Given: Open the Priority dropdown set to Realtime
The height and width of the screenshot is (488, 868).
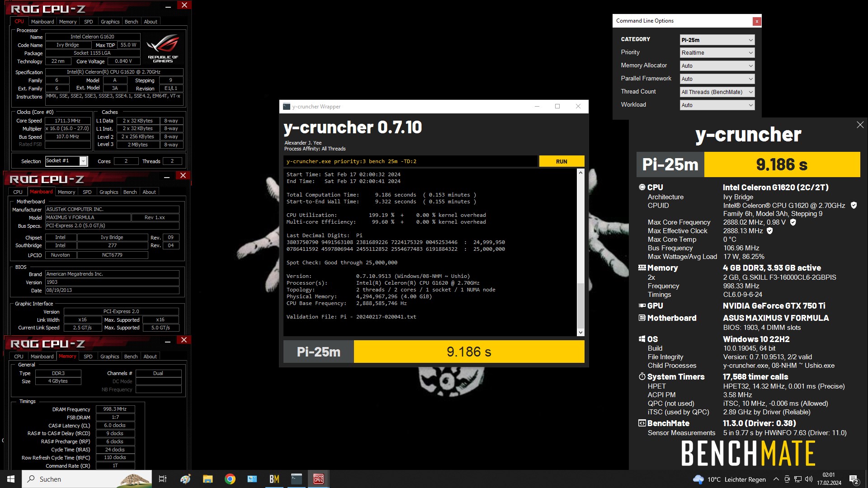Looking at the screenshot, I should pyautogui.click(x=717, y=53).
